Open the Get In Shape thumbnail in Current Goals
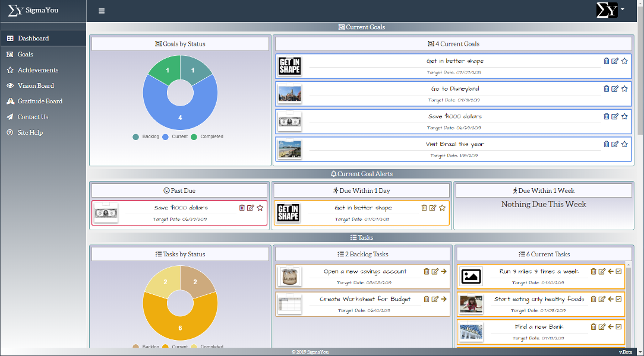Screen dimensions: 644x356 289,66
